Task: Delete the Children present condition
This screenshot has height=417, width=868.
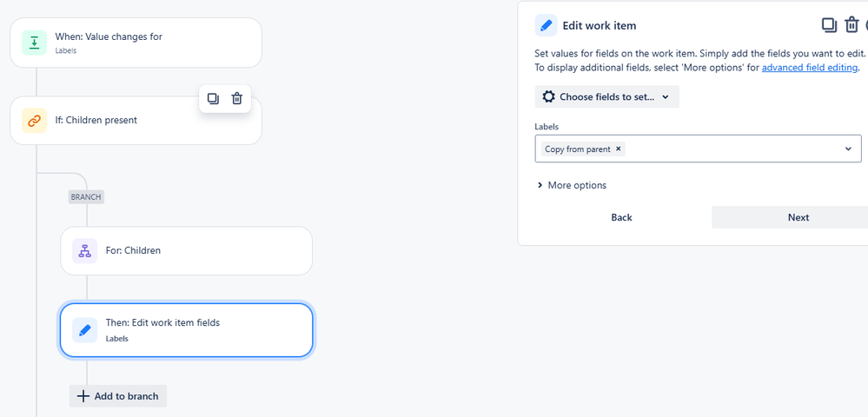Action: point(237,98)
